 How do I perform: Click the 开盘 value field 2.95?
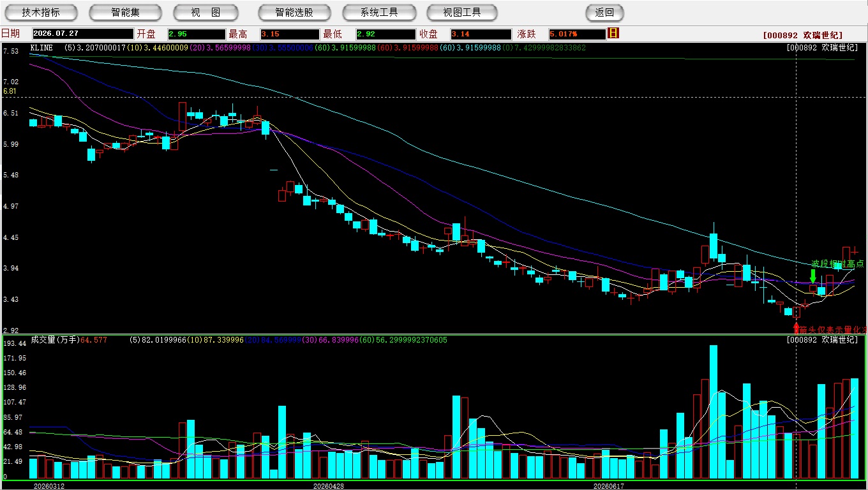[197, 34]
